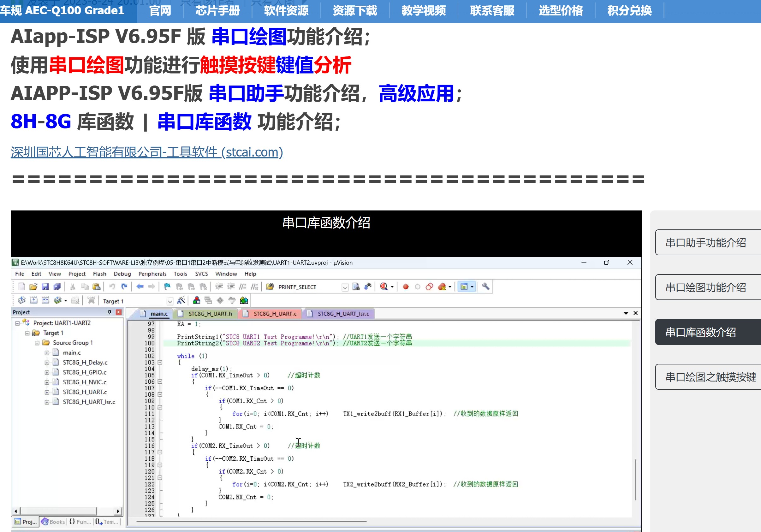Open the Configuration wrench icon
The height and width of the screenshot is (532, 761).
tap(485, 287)
